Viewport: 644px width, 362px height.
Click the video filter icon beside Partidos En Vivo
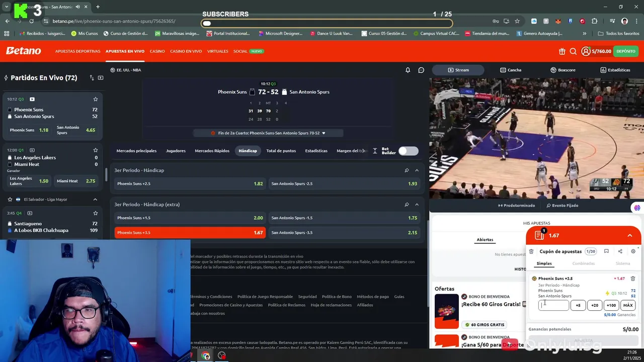101,78
